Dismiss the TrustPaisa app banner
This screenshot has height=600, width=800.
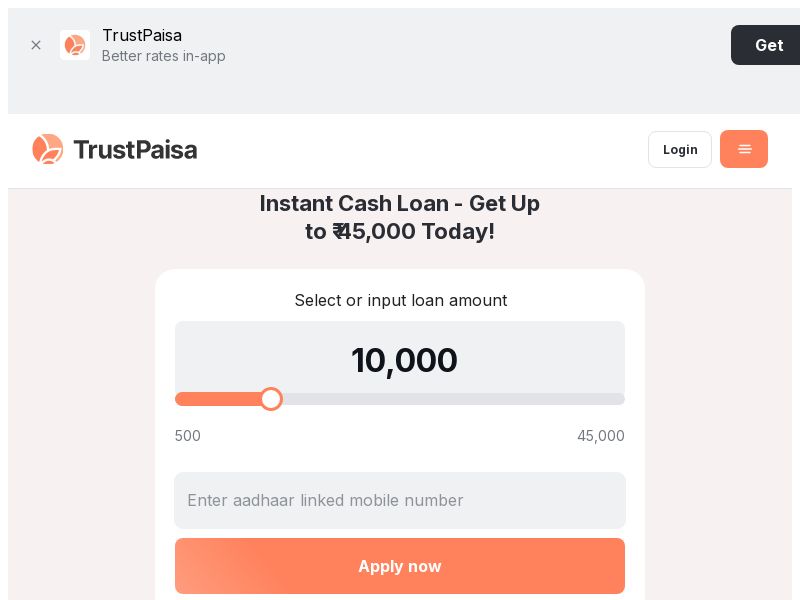point(36,45)
